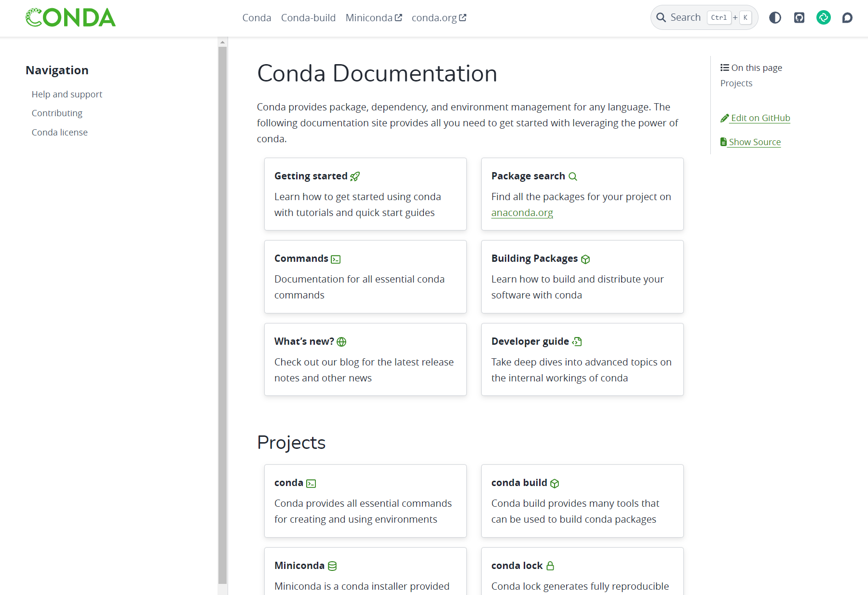
Task: Open the Package search card title
Action: [x=528, y=176]
